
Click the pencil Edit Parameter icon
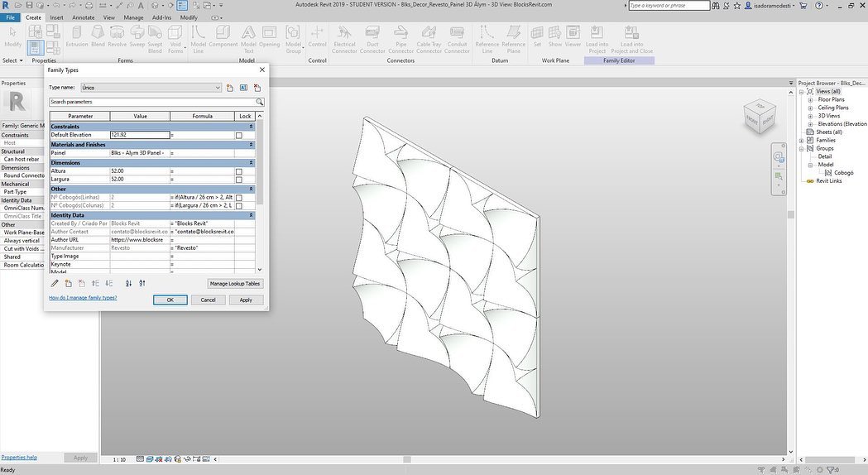(x=55, y=284)
